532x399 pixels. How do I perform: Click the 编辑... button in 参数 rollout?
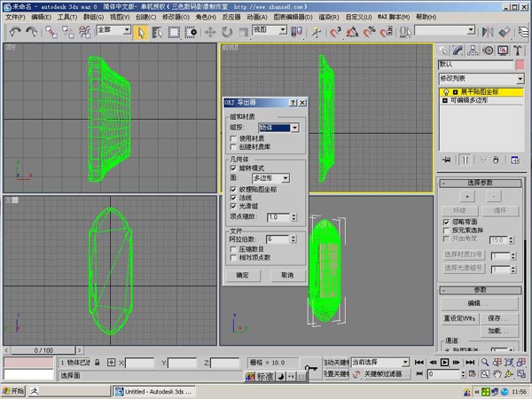(x=480, y=303)
